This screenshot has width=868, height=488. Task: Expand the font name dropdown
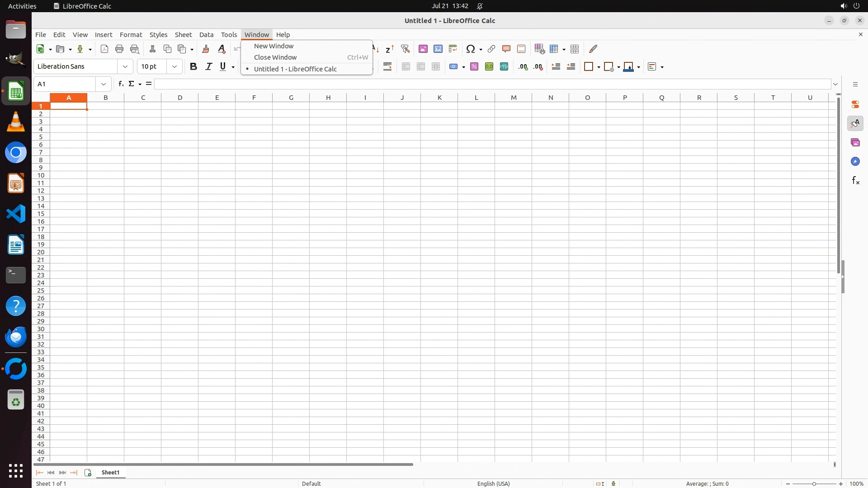(x=125, y=67)
